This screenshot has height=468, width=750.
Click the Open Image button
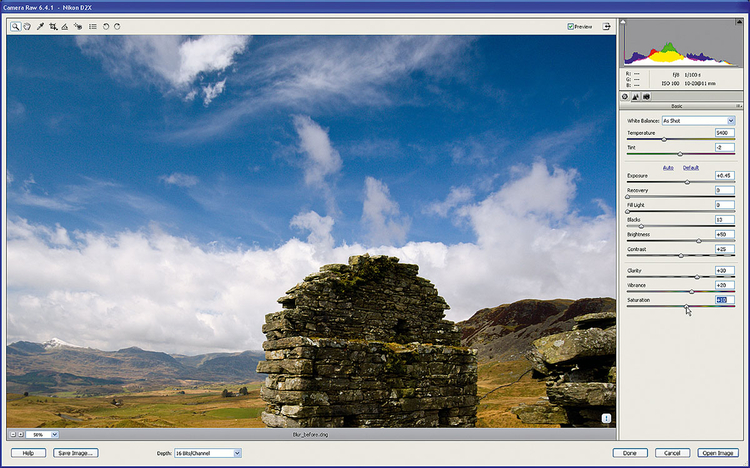[x=718, y=453]
